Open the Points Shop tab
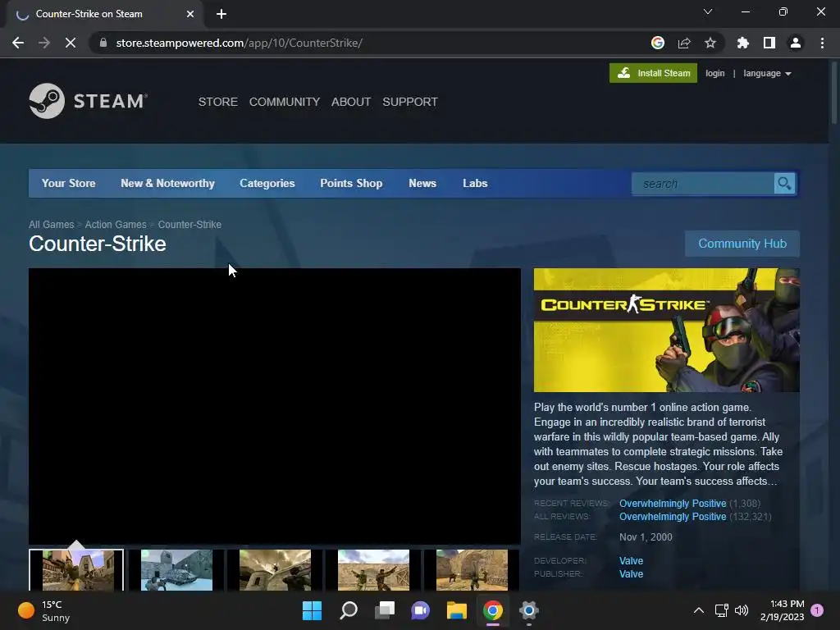Screen dimensions: 840x630 point(351,183)
